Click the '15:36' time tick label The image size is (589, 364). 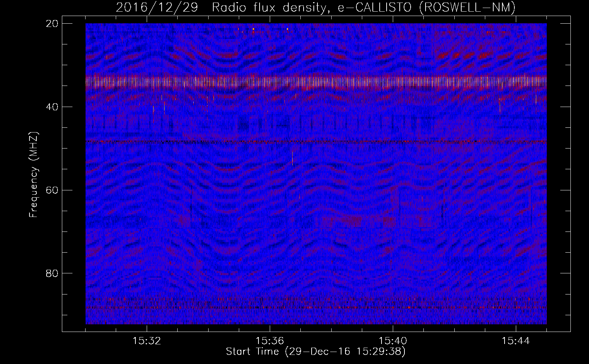270,341
